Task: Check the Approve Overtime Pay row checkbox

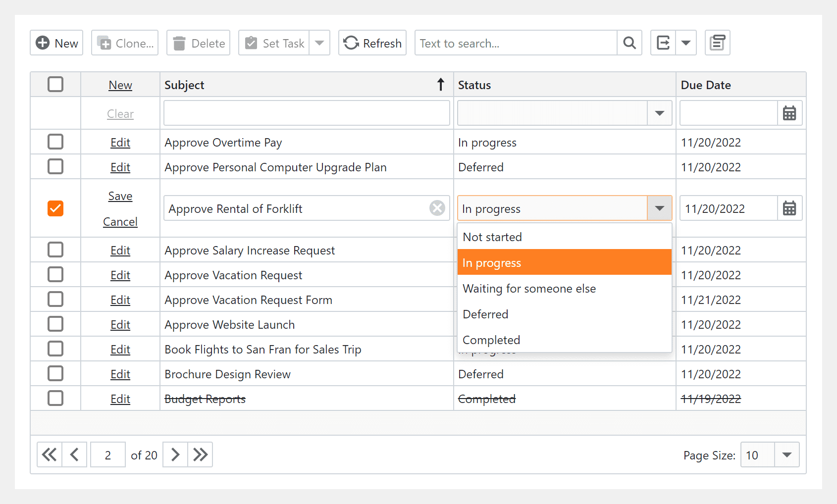Action: point(55,142)
